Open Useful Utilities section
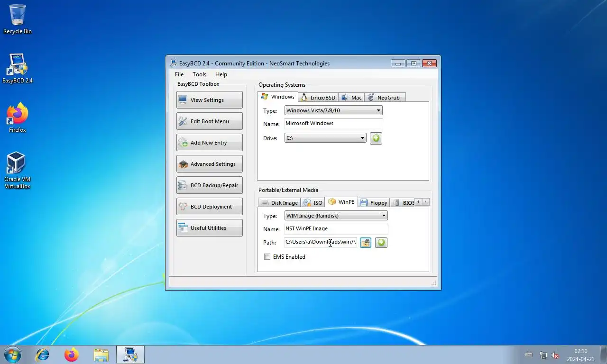This screenshot has width=607, height=364. point(209,228)
